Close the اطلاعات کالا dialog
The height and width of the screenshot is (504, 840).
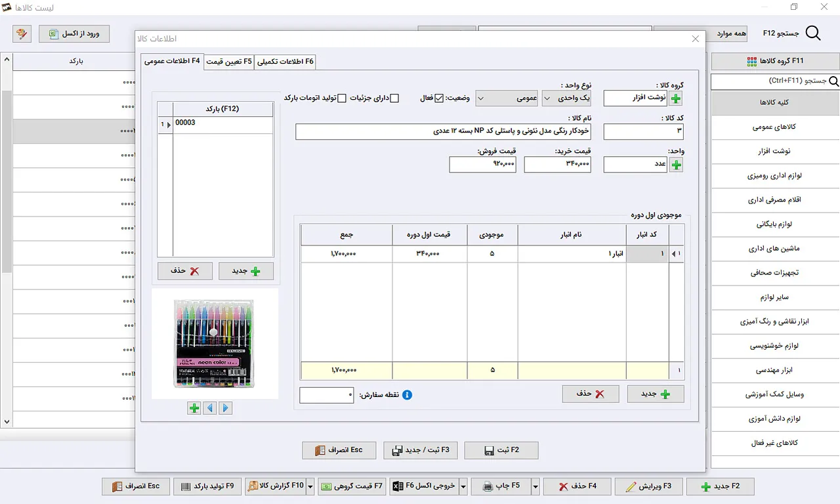pyautogui.click(x=696, y=39)
